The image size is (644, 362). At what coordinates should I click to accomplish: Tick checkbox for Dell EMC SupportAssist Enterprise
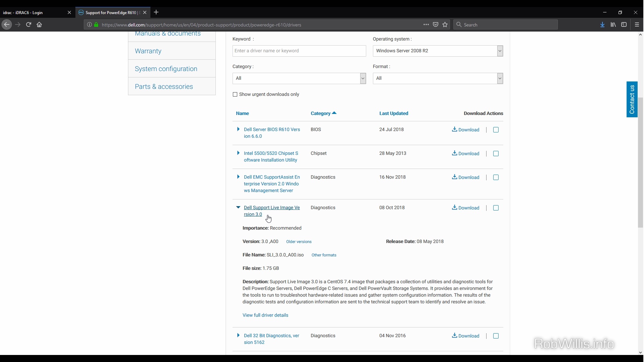[x=496, y=178]
